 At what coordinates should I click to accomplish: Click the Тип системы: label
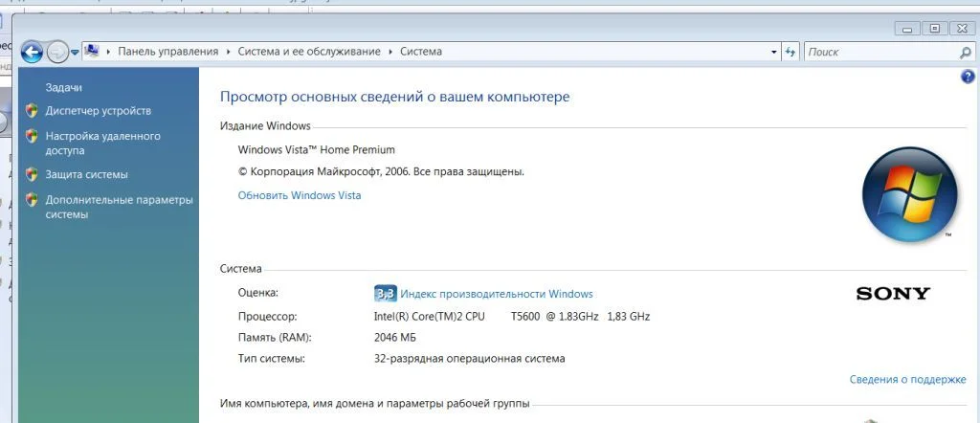tap(272, 359)
